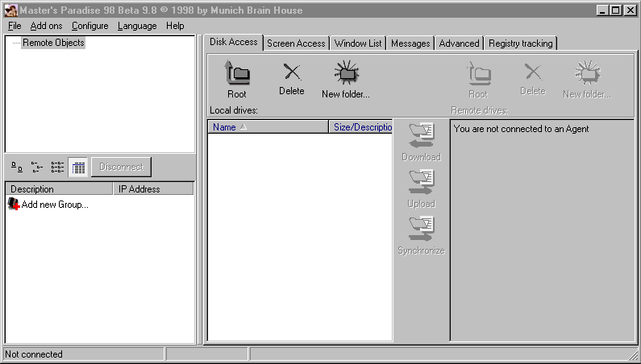The image size is (641, 364).
Task: Open the Registry tracking tab
Action: click(520, 43)
